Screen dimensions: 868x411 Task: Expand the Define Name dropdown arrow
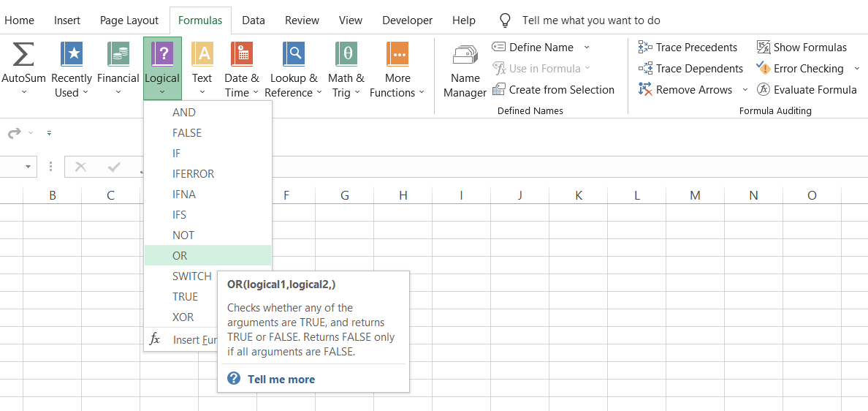pyautogui.click(x=587, y=48)
